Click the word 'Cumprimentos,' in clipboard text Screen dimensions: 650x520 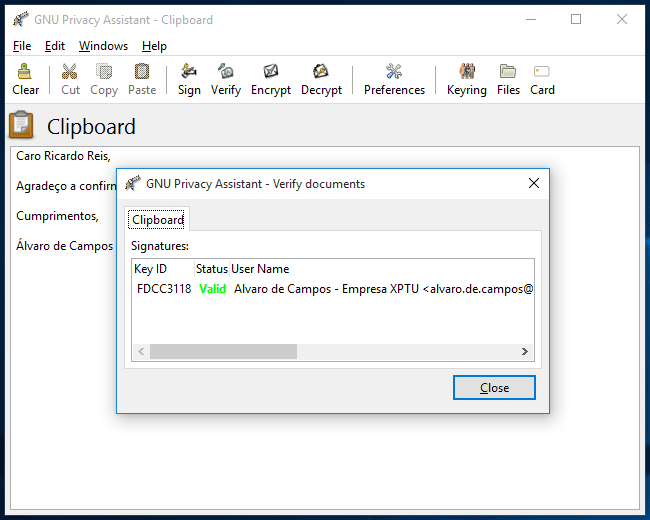(x=57, y=216)
